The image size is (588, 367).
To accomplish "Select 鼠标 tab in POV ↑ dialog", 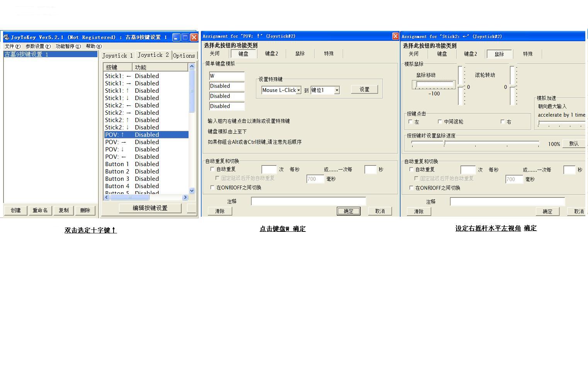I will (300, 54).
